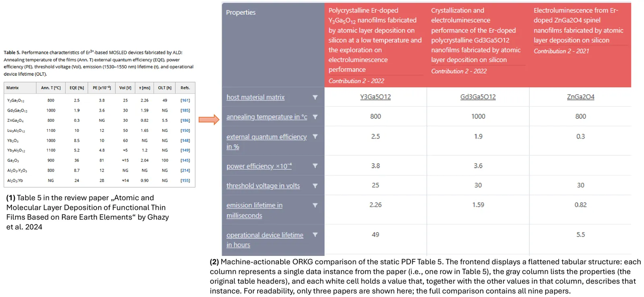Open the emission lifetime filter arrow

pyautogui.click(x=315, y=205)
